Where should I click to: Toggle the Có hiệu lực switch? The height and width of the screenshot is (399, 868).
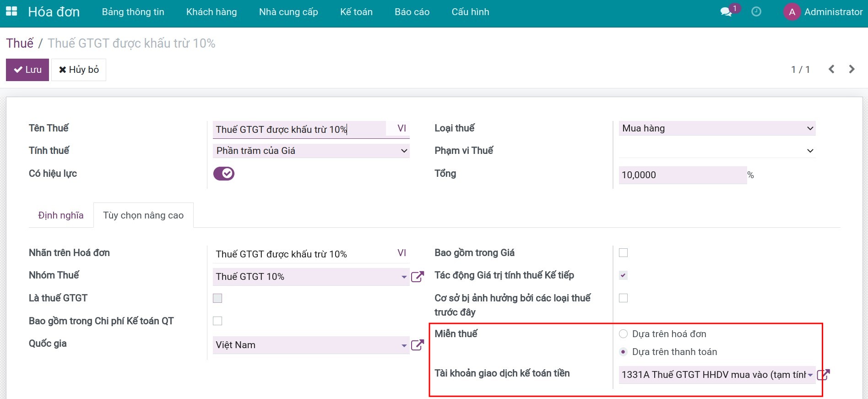pos(224,174)
